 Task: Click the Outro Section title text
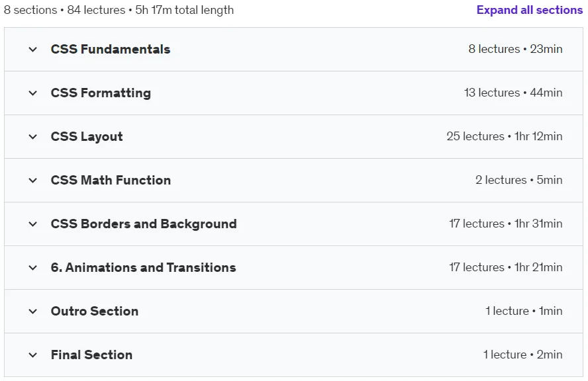click(x=95, y=311)
